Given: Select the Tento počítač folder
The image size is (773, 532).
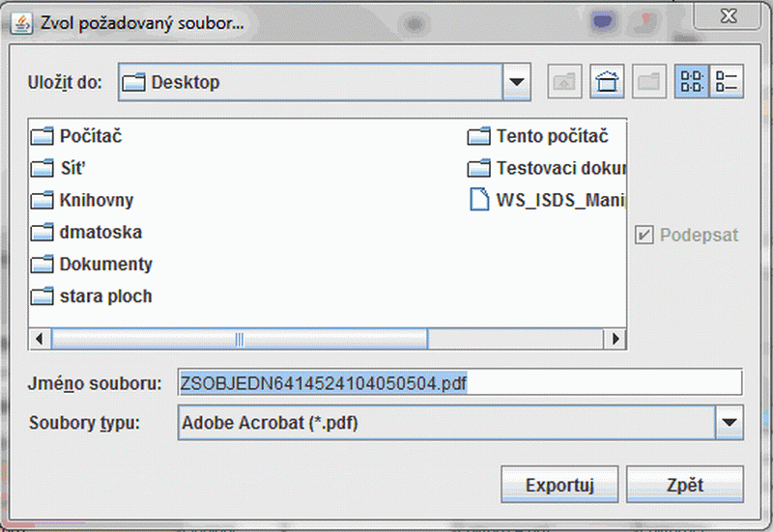Looking at the screenshot, I should 538,136.
